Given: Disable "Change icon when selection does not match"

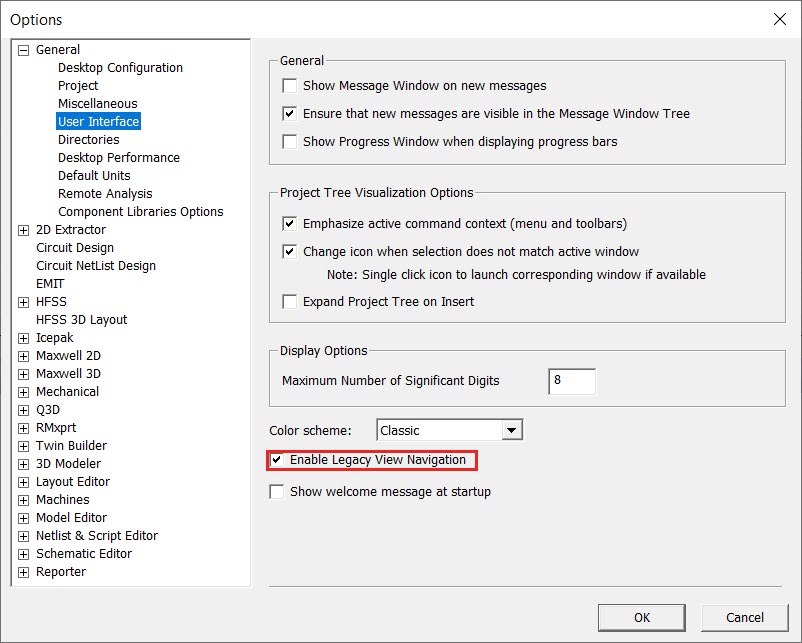Looking at the screenshot, I should [x=290, y=250].
